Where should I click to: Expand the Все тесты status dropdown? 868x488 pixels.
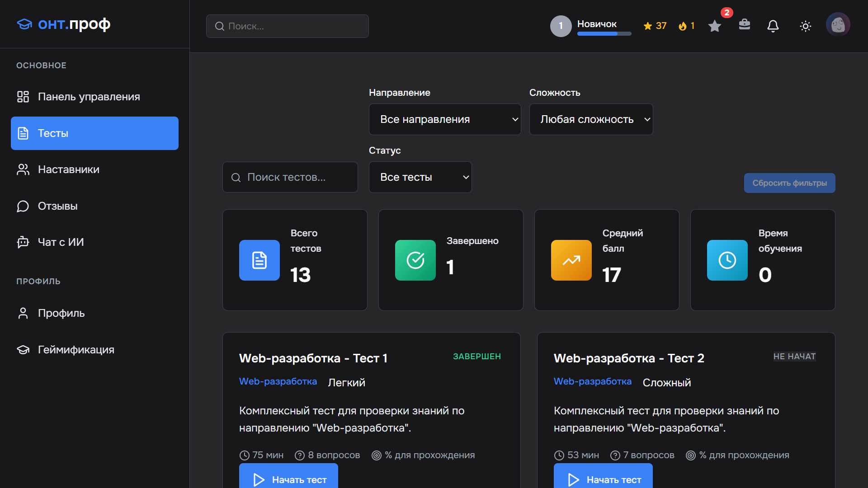click(420, 177)
